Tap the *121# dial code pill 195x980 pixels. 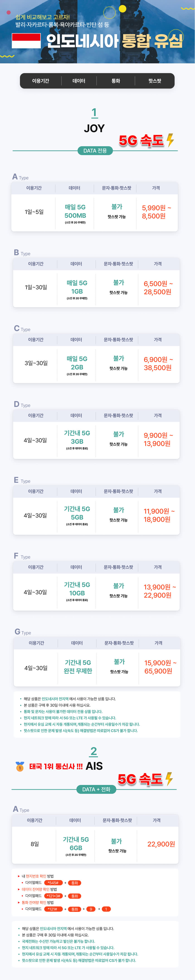pos(53,909)
